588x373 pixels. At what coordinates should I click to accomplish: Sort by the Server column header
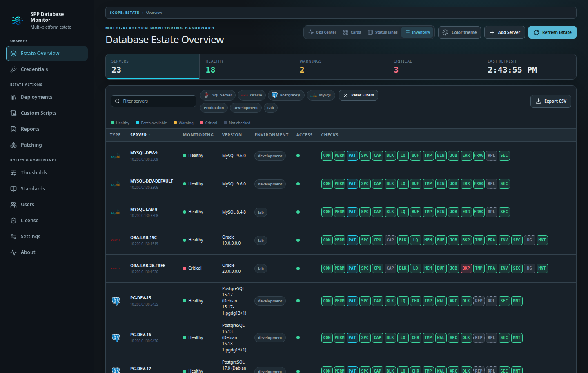pos(140,135)
